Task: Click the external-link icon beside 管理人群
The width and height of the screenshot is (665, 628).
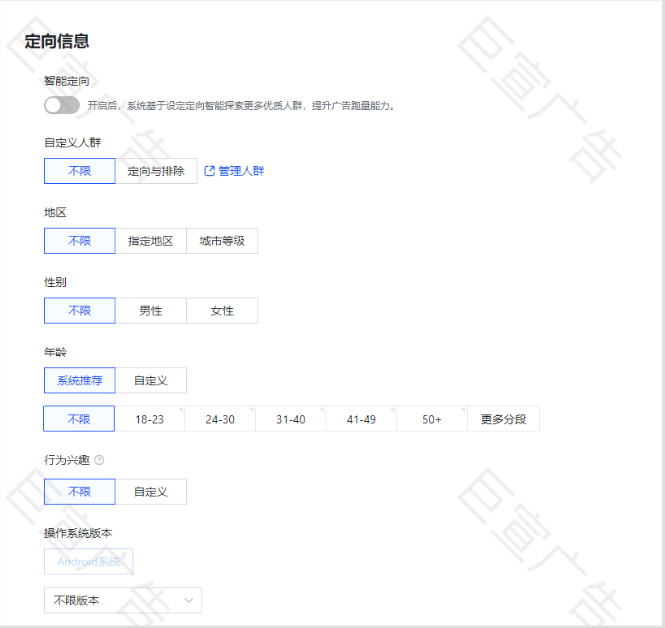Action: coord(210,171)
